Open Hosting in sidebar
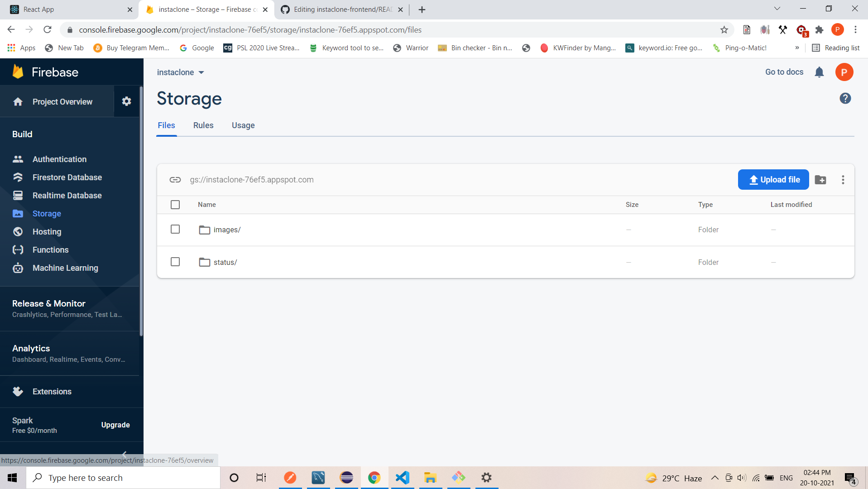 [x=47, y=232]
